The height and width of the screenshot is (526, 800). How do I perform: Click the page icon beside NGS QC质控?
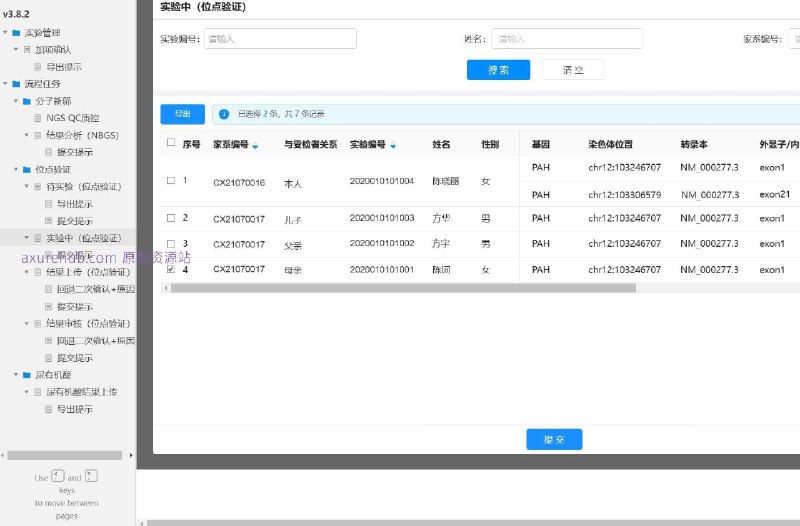(38, 118)
